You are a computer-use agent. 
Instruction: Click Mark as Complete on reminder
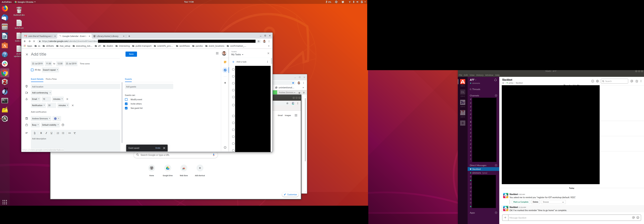tap(521, 202)
